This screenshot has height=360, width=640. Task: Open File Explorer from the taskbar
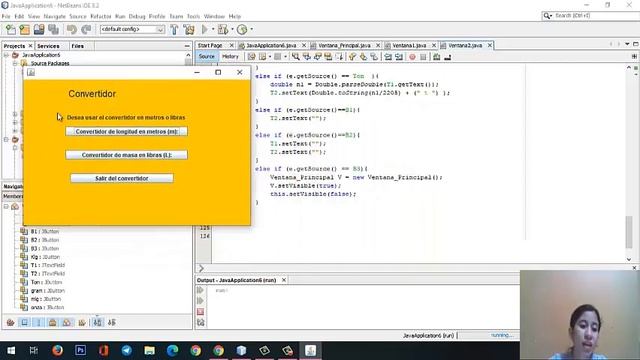[149, 350]
